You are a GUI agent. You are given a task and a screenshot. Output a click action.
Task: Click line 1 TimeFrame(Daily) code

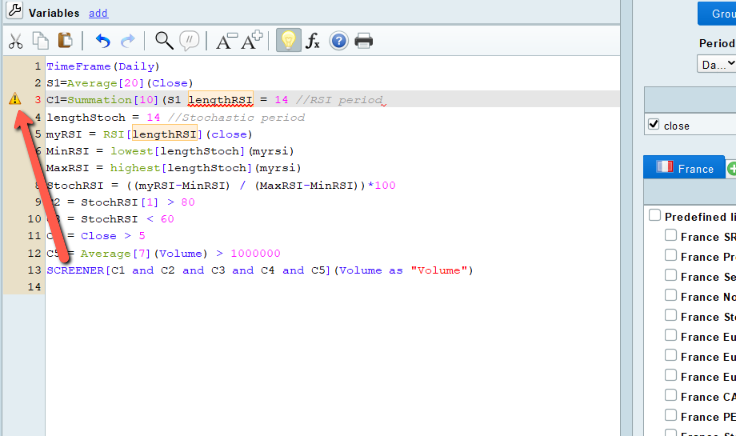[x=103, y=66]
